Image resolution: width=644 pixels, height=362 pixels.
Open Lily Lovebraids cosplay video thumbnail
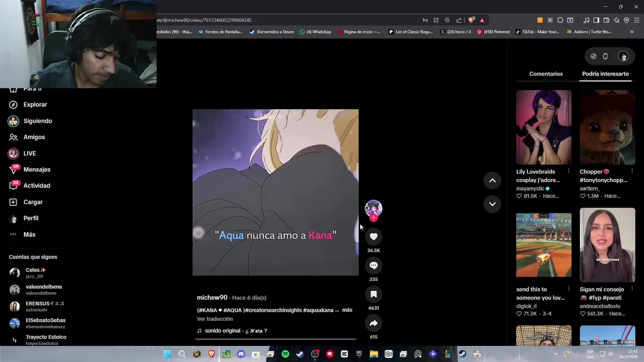[x=543, y=127]
